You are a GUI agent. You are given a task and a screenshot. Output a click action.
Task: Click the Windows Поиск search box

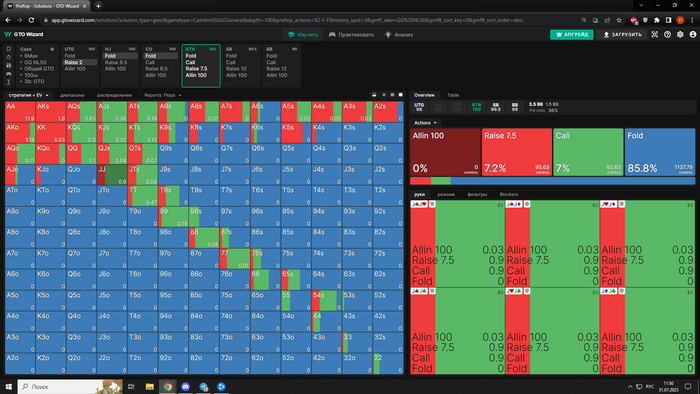(70, 386)
